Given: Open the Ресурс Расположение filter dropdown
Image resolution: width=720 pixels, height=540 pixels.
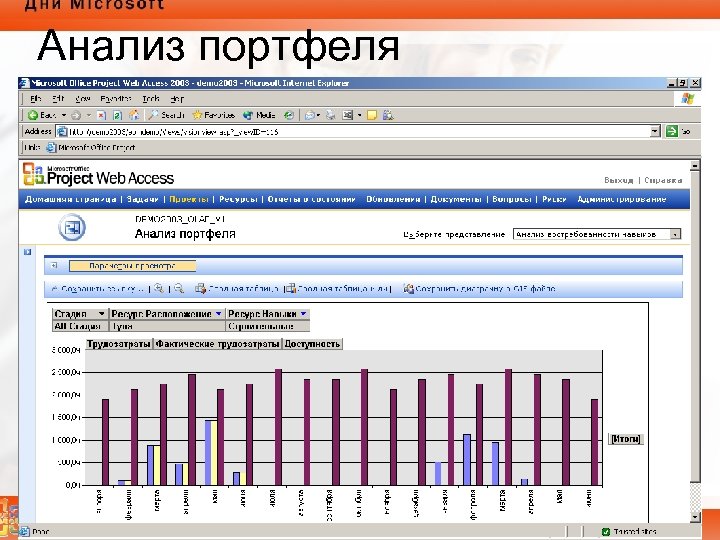Looking at the screenshot, I should (219, 314).
